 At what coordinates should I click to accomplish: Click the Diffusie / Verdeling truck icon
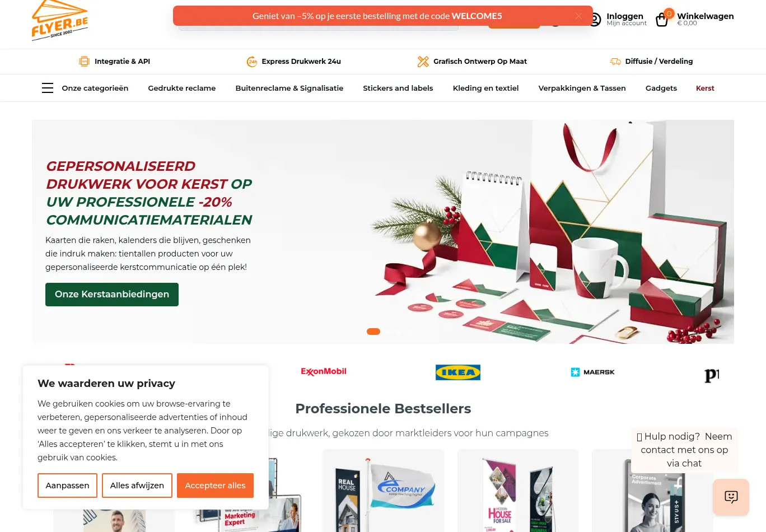tap(615, 62)
